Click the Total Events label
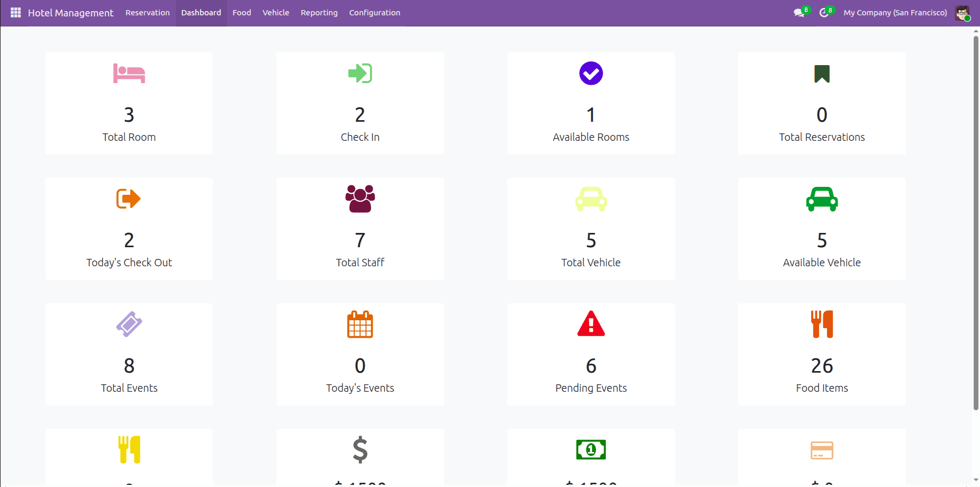The height and width of the screenshot is (487, 980). tap(129, 388)
